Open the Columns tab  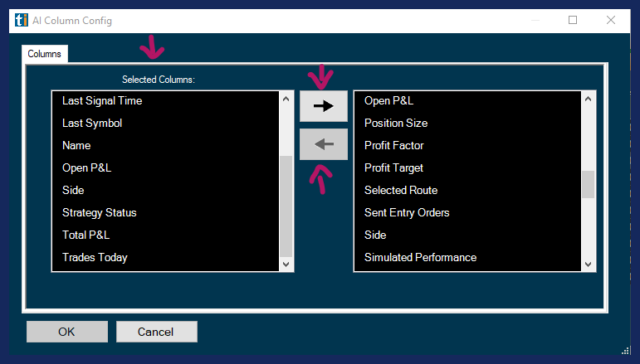point(44,54)
